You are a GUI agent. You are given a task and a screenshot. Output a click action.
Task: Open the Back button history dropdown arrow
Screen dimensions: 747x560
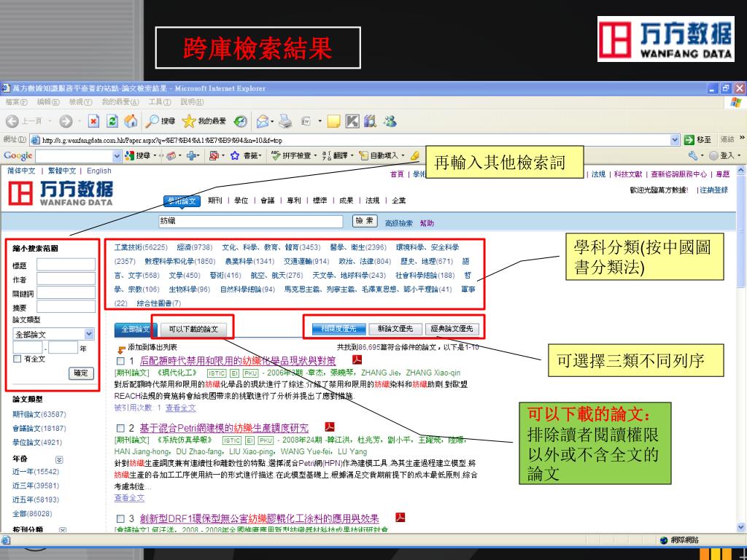point(50,122)
